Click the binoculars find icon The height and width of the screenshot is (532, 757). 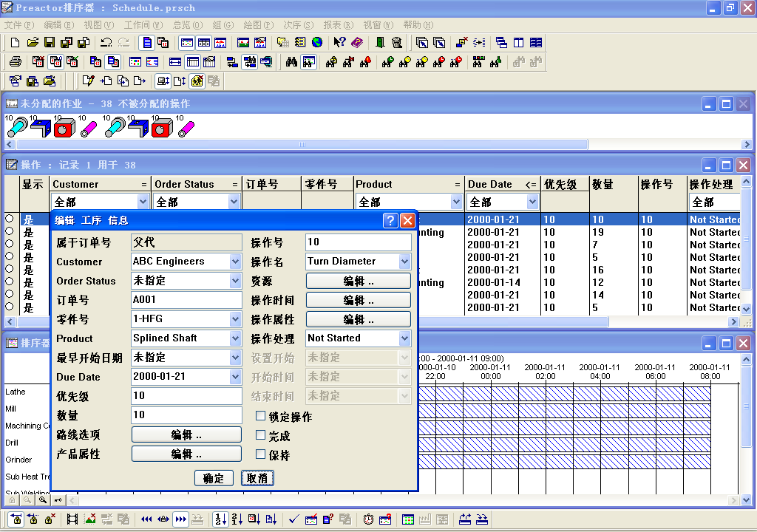pyautogui.click(x=291, y=62)
